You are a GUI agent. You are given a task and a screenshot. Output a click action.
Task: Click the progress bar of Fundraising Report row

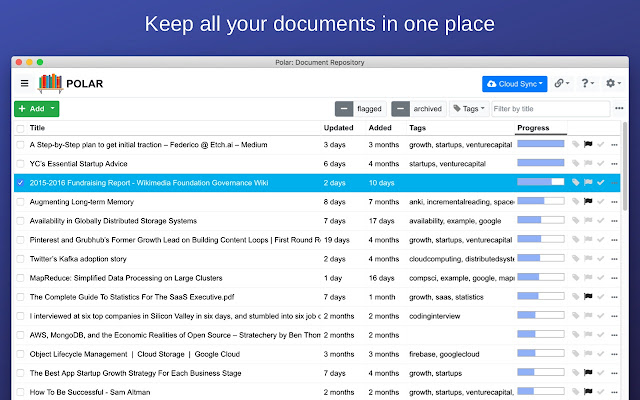click(541, 182)
